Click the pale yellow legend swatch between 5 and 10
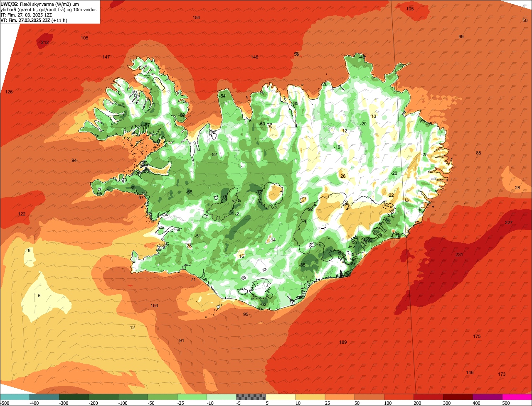 [281, 397]
